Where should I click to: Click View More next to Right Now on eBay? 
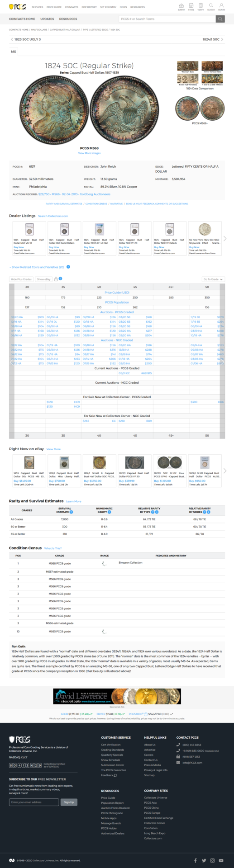click(53, 449)
